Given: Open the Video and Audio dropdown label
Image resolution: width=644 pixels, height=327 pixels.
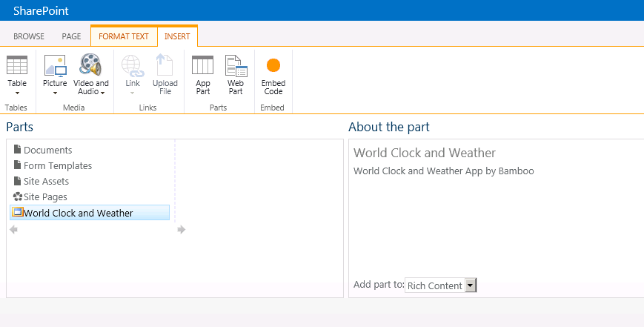Looking at the screenshot, I should pos(90,87).
